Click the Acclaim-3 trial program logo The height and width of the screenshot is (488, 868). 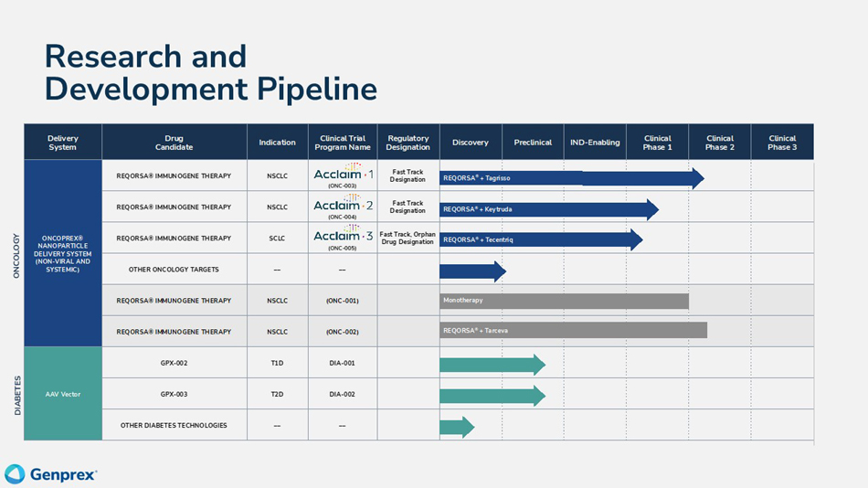(x=343, y=237)
